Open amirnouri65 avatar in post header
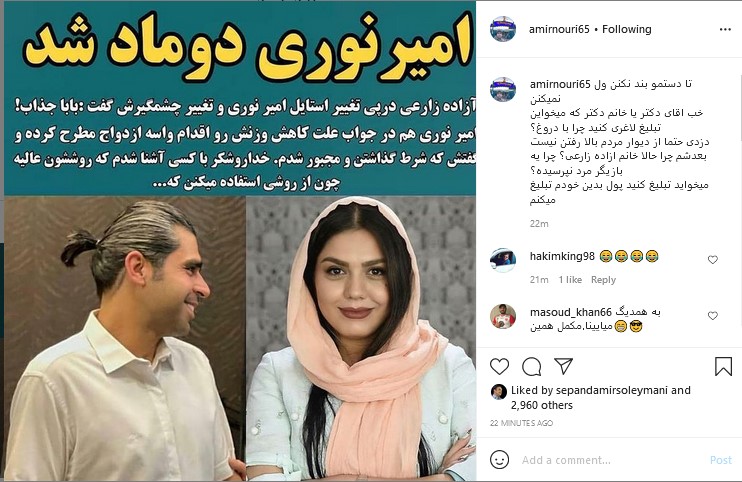742x482 pixels. point(503,29)
